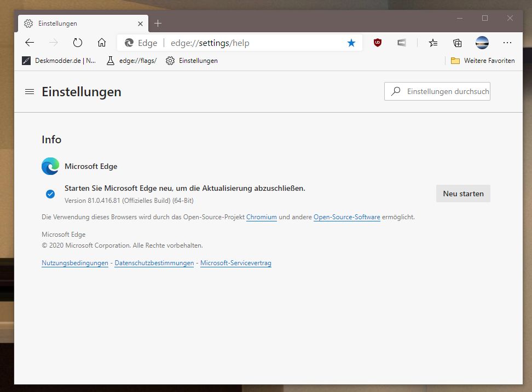Open the edge://flags/ bookmark
The width and height of the screenshot is (532, 392).
(132, 61)
